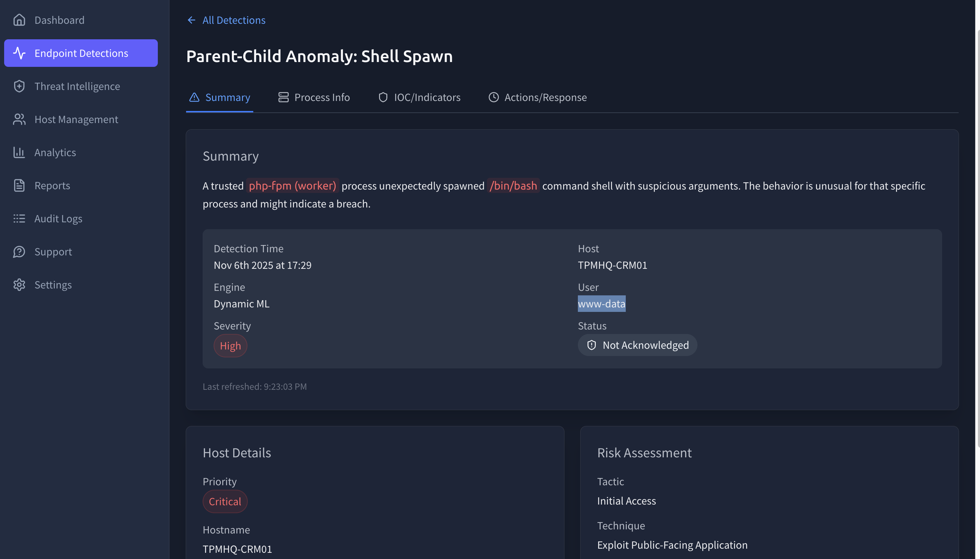The width and height of the screenshot is (980, 559).
Task: Click the Endpoint Detections activity icon
Action: tap(19, 53)
